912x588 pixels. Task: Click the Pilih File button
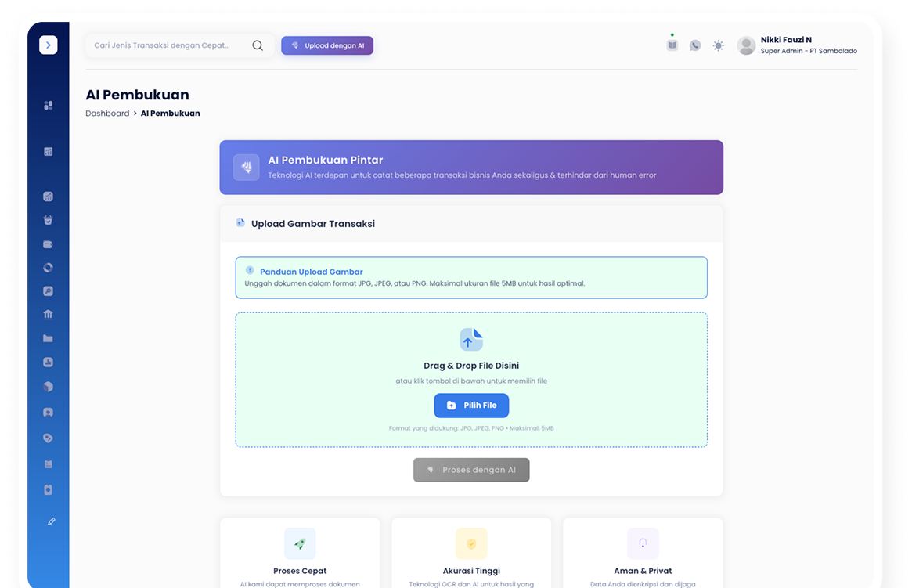(471, 405)
